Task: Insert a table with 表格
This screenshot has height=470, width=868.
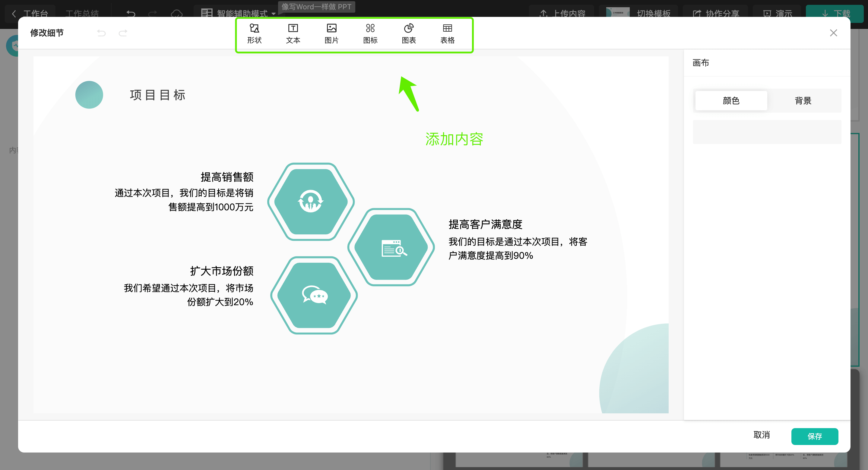Action: (x=448, y=34)
